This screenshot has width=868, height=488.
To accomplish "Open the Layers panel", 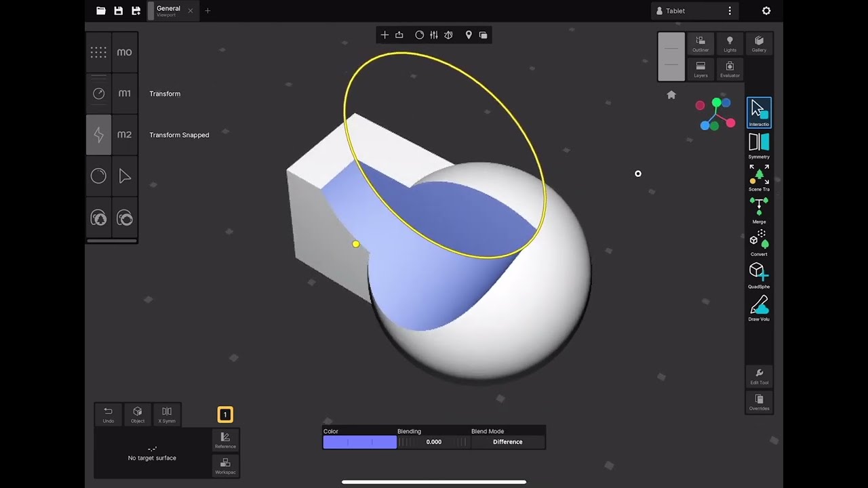I will point(701,69).
